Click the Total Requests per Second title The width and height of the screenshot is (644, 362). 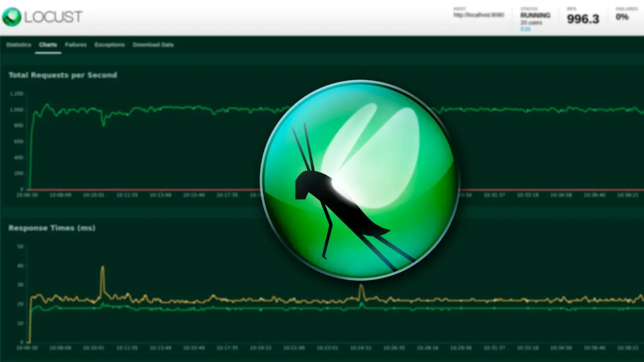pos(63,75)
